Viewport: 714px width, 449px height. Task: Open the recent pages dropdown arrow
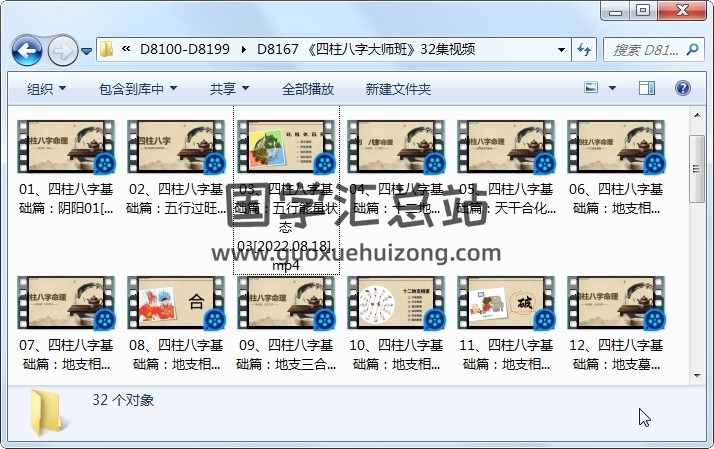coord(86,51)
